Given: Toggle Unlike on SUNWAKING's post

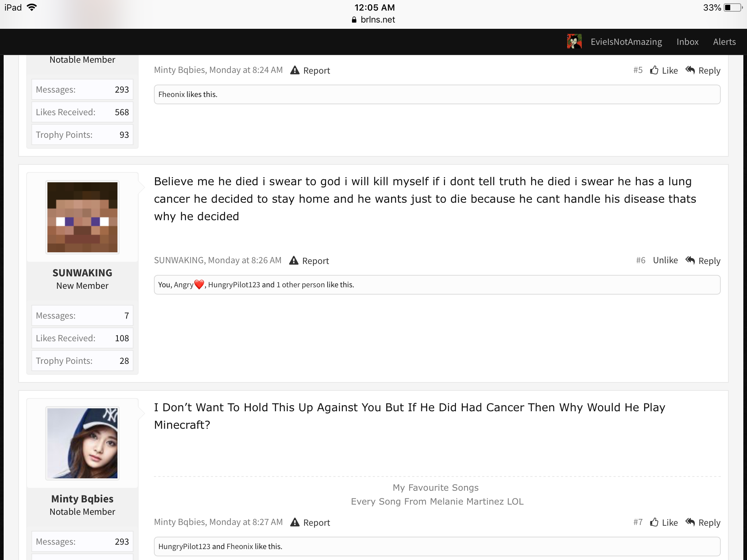Looking at the screenshot, I should tap(665, 260).
